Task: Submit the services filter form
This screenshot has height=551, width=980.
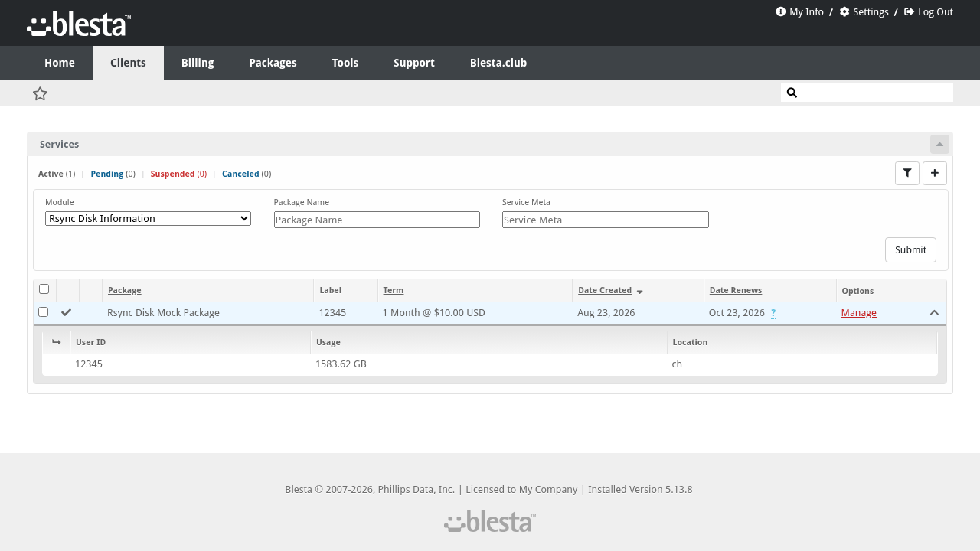Action: [910, 250]
